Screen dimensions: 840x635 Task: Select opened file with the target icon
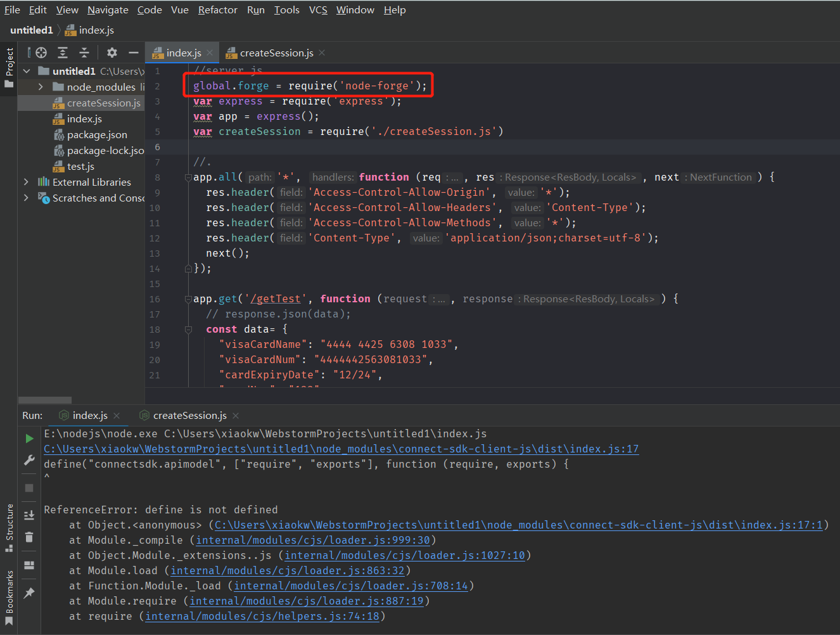click(x=41, y=53)
